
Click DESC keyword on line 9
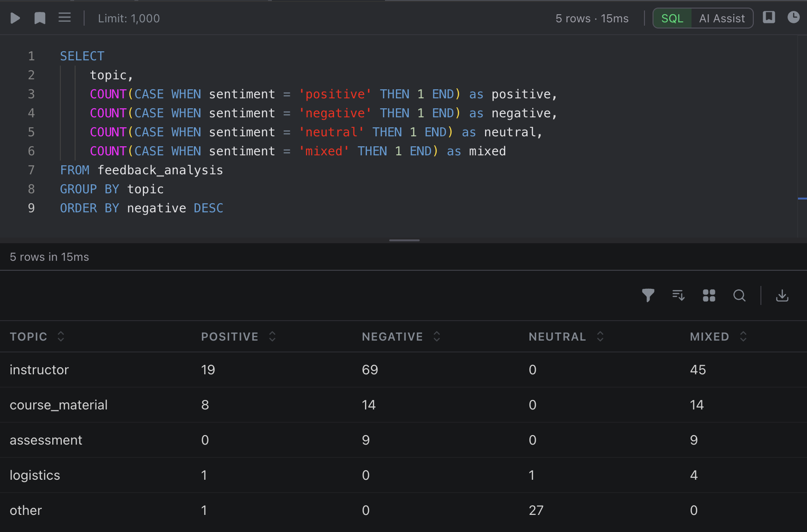209,208
